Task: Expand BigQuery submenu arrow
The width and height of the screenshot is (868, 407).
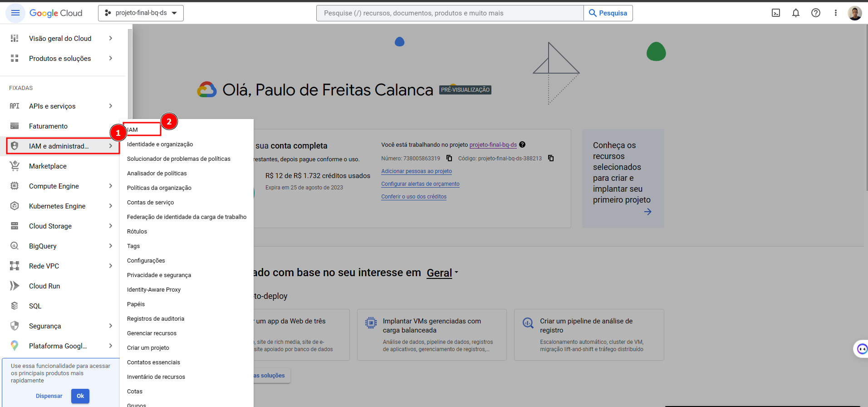Action: point(111,246)
